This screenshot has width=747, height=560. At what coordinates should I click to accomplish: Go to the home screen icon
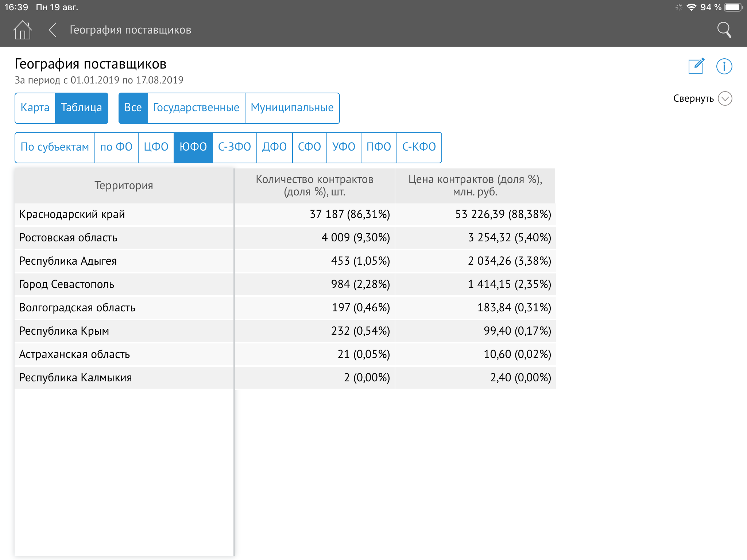pyautogui.click(x=23, y=30)
